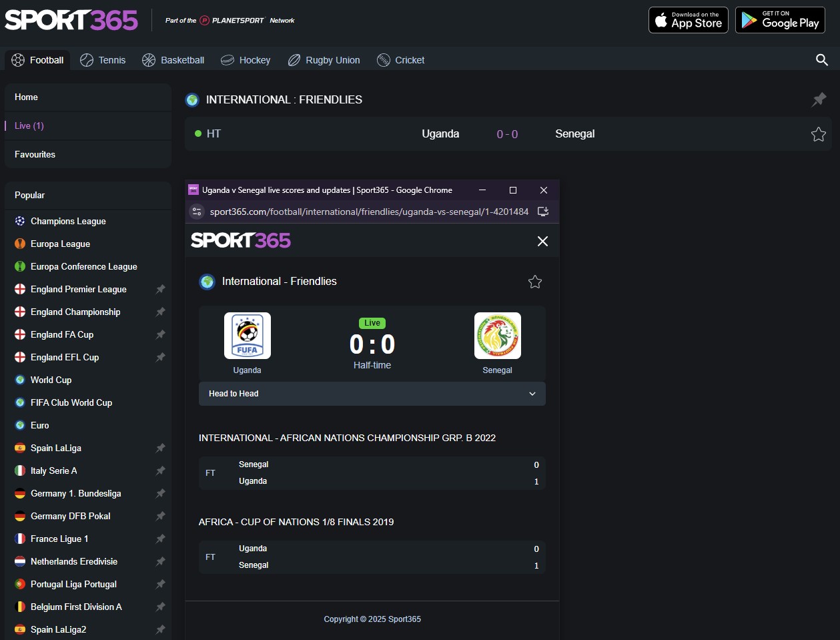Open Euro competition
This screenshot has width=840, height=640.
(x=39, y=425)
